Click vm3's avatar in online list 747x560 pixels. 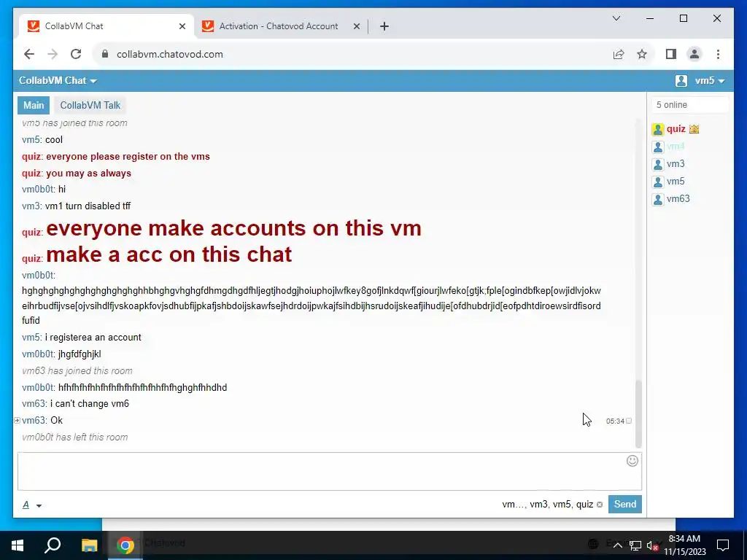click(658, 165)
